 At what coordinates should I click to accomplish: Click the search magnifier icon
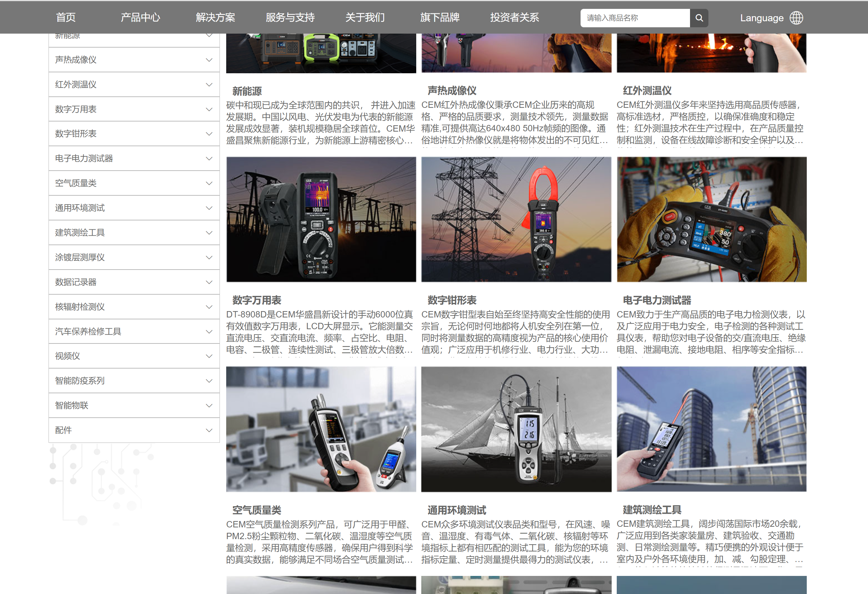click(699, 18)
